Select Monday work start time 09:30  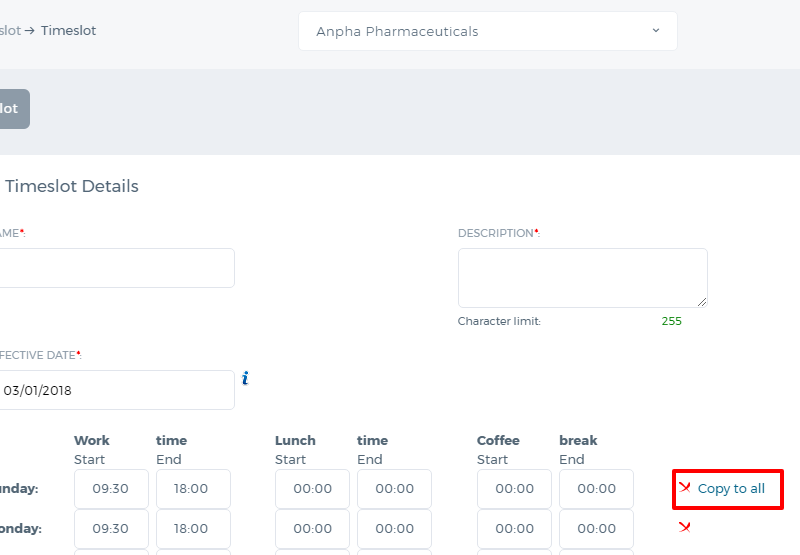click(111, 528)
